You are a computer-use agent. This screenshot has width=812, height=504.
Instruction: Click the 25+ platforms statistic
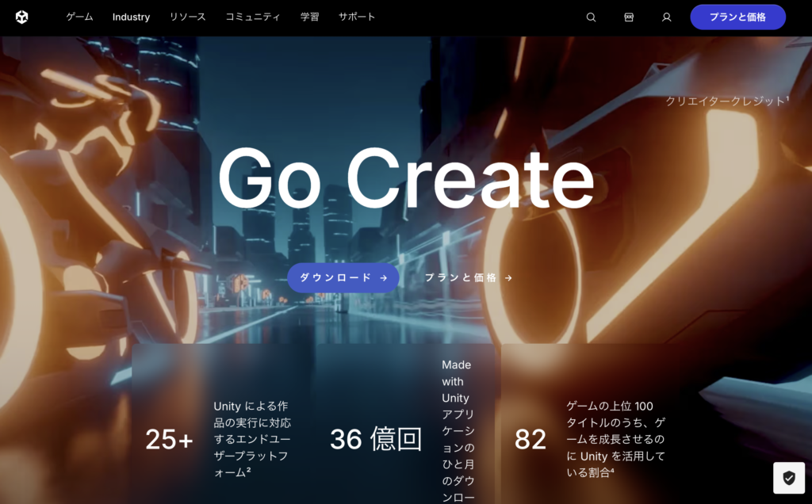click(169, 439)
